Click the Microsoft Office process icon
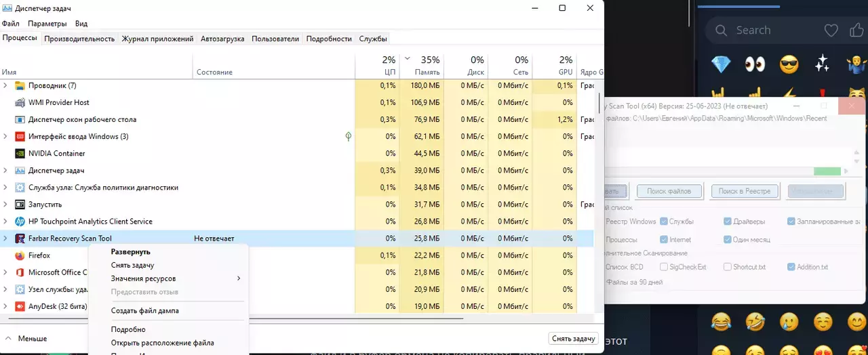 pyautogui.click(x=20, y=272)
